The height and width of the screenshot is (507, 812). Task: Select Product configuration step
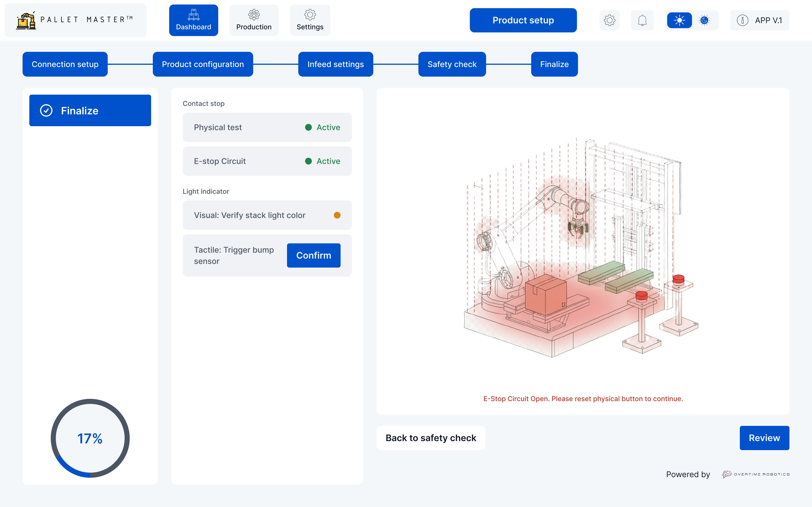point(203,64)
